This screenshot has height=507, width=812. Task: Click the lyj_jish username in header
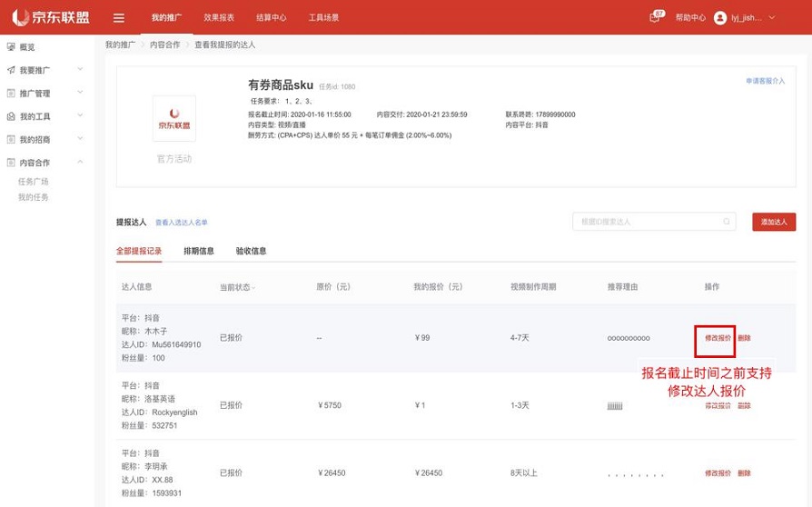click(747, 17)
